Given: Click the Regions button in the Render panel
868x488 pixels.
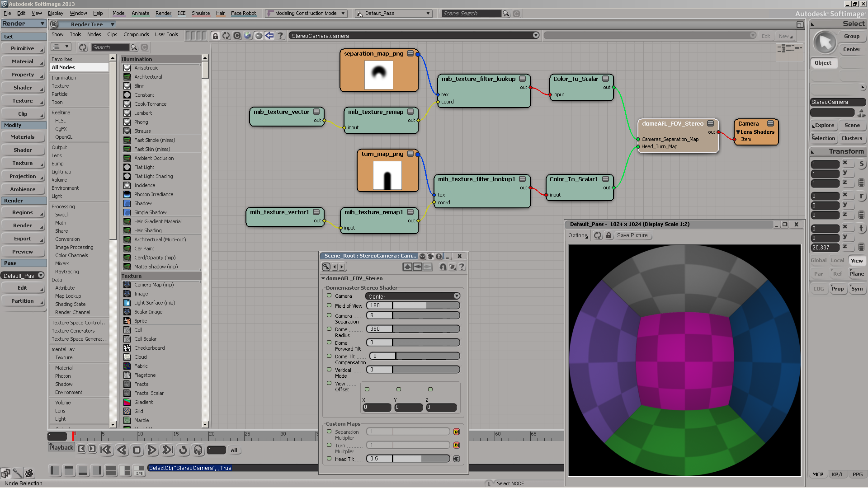Looking at the screenshot, I should [23, 212].
